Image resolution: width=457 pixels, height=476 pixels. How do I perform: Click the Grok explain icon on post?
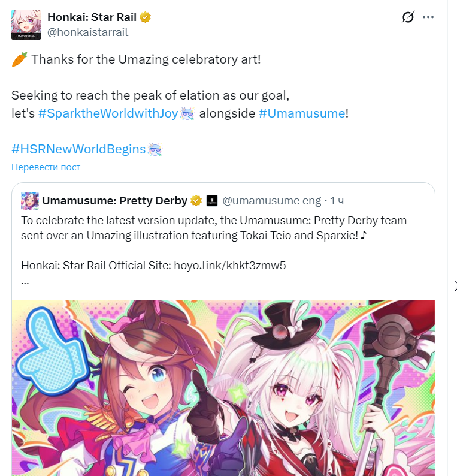coord(407,17)
